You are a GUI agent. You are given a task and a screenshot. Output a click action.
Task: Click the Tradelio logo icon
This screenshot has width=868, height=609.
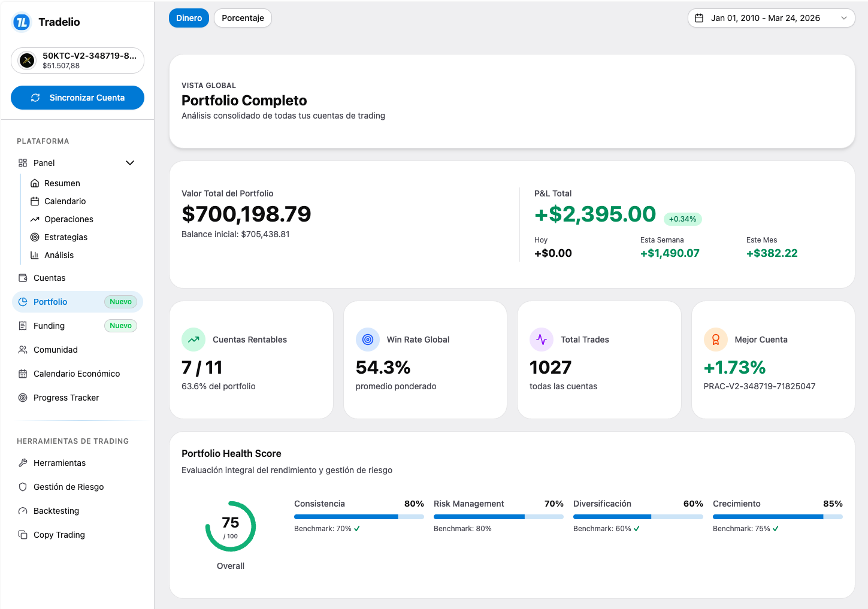tap(22, 22)
